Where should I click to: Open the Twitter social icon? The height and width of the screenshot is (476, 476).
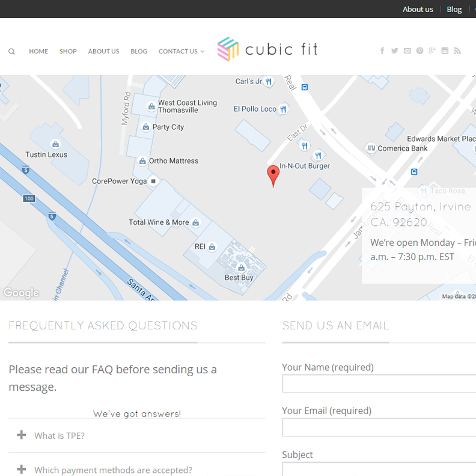pos(394,50)
